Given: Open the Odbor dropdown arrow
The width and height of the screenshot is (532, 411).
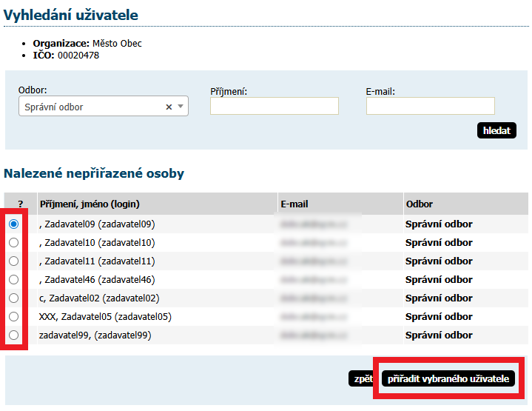Looking at the screenshot, I should [180, 107].
